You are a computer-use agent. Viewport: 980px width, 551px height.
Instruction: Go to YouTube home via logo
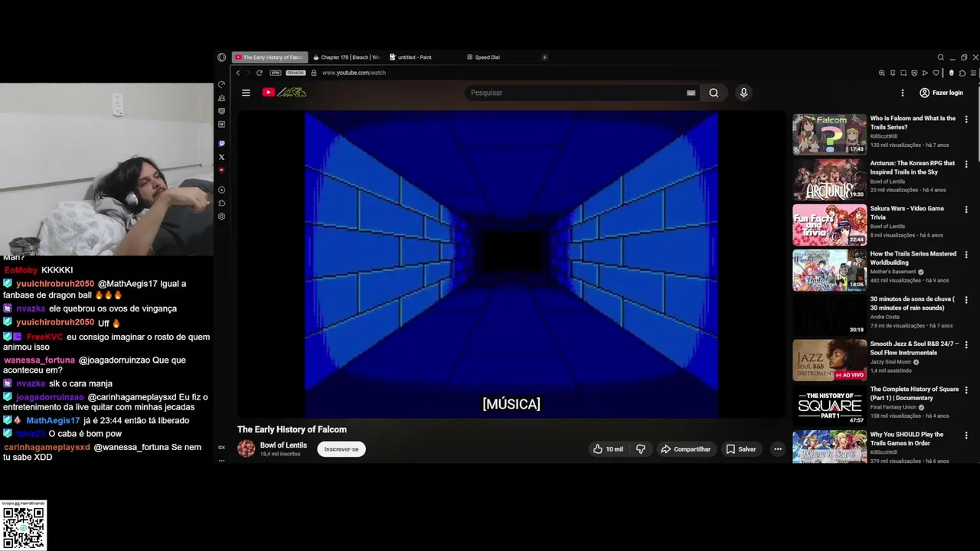pos(284,93)
